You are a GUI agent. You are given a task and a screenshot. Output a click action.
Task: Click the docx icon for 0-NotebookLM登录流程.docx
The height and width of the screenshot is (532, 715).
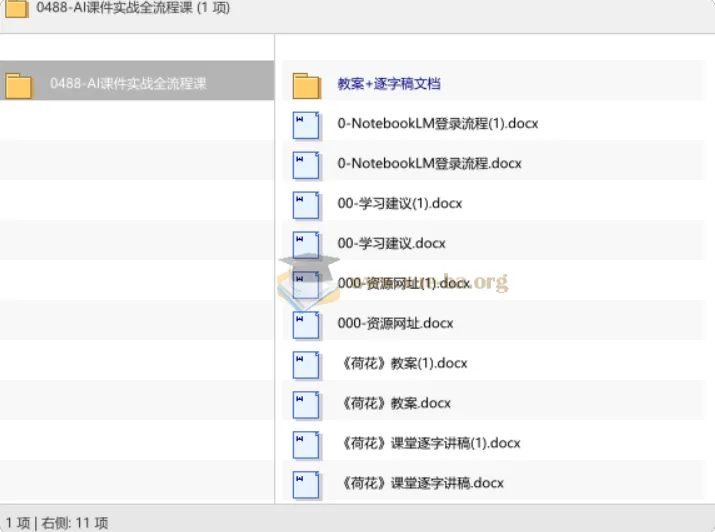click(306, 165)
